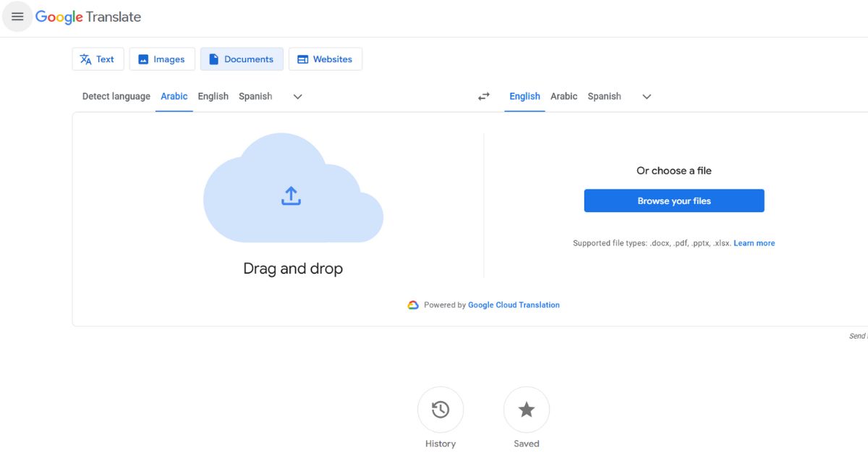
Task: Click the cloud upload icon
Action: pos(291,195)
